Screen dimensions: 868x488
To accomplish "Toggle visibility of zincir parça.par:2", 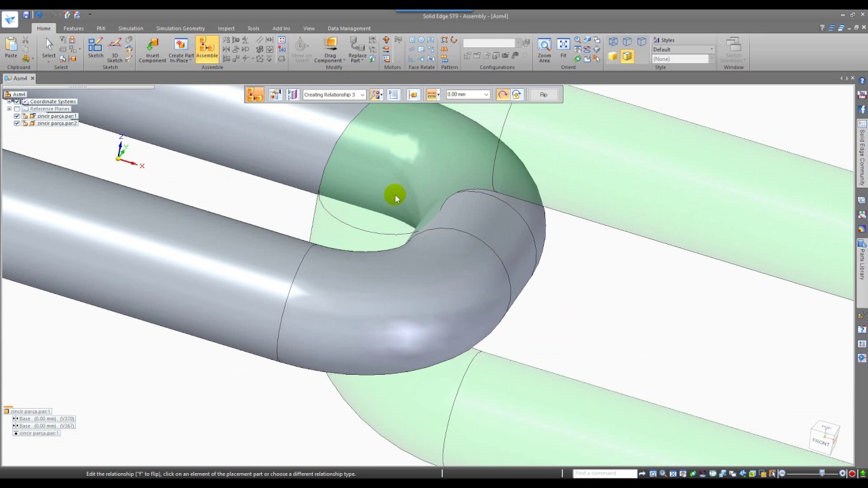I will (x=17, y=123).
